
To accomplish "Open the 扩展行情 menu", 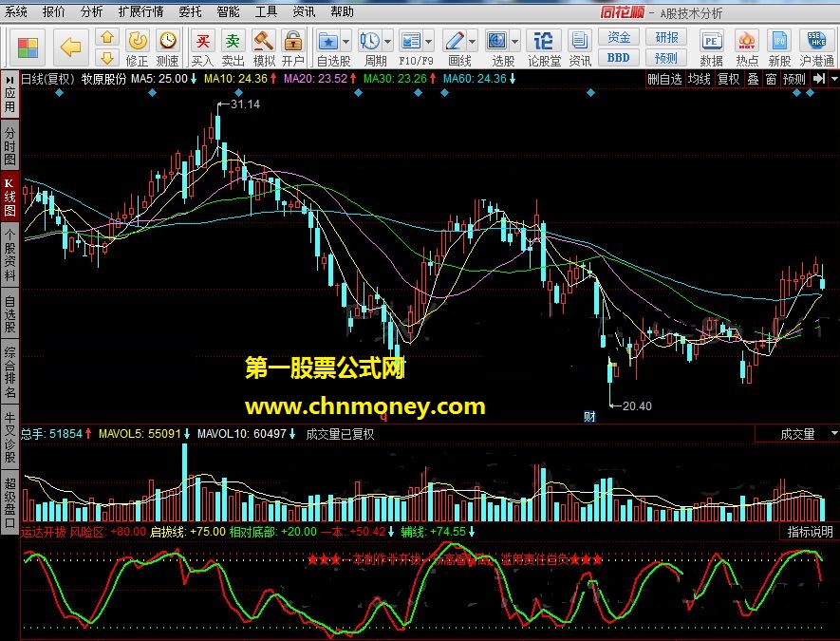I will click(x=140, y=11).
